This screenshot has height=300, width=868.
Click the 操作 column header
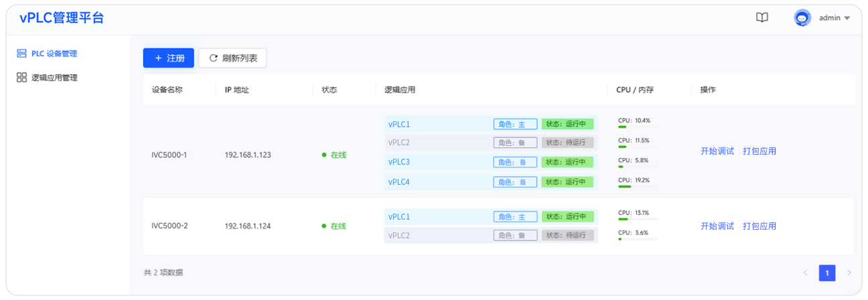[708, 90]
